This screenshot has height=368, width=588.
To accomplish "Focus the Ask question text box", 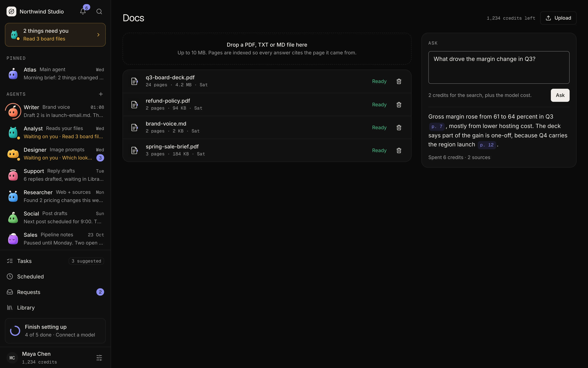I will coord(499,67).
